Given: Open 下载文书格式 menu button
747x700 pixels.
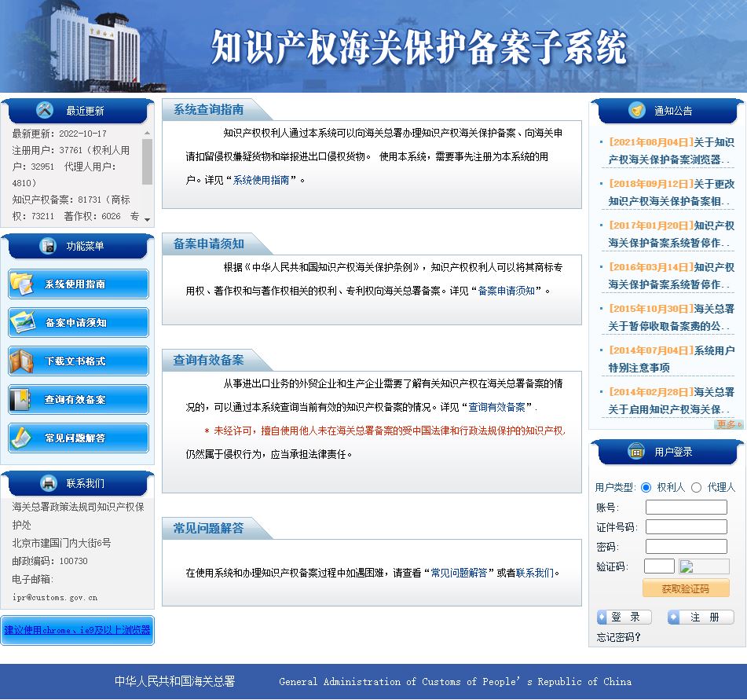Looking at the screenshot, I should 79,361.
